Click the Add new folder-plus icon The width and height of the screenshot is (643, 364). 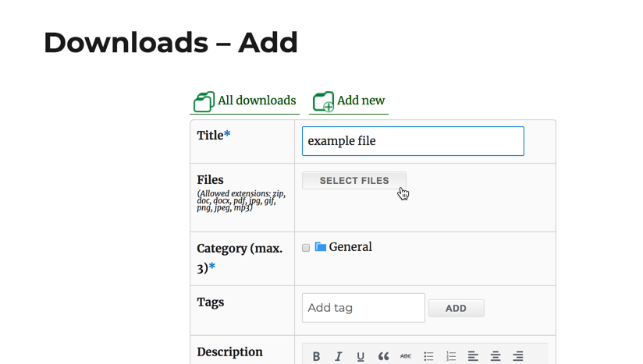[x=323, y=101]
